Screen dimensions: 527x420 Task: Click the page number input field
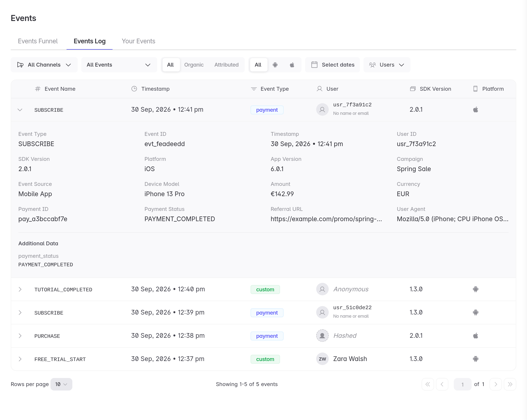tap(462, 384)
